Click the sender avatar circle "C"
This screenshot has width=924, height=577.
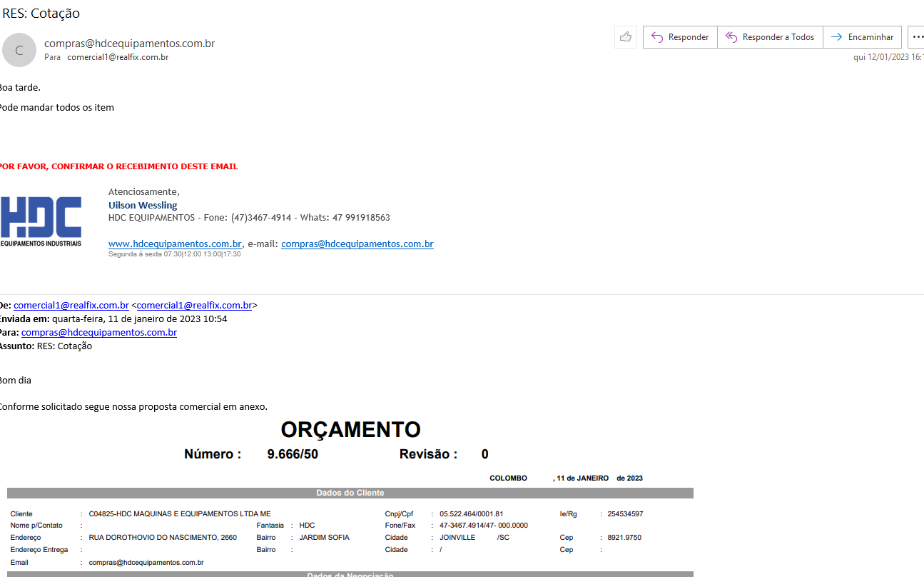19,50
